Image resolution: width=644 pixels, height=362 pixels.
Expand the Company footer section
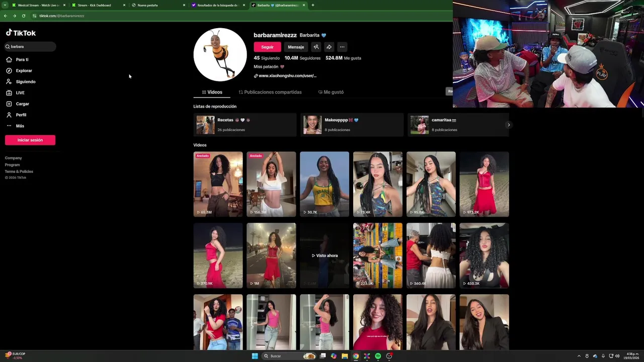(14, 158)
